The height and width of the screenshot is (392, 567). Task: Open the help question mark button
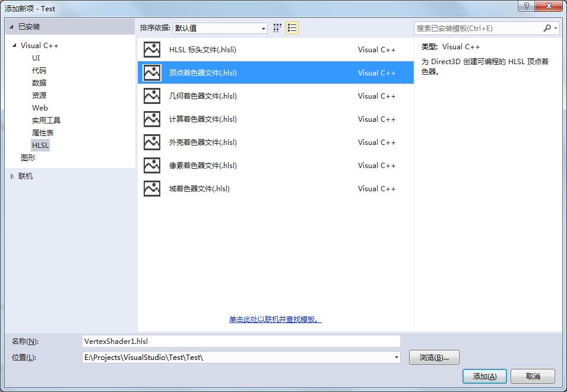[526, 6]
